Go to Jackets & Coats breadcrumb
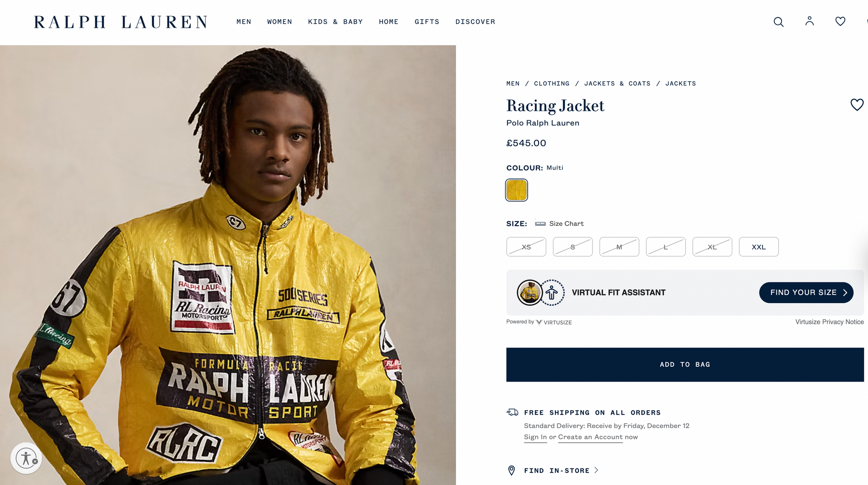This screenshot has width=868, height=485. (x=617, y=84)
